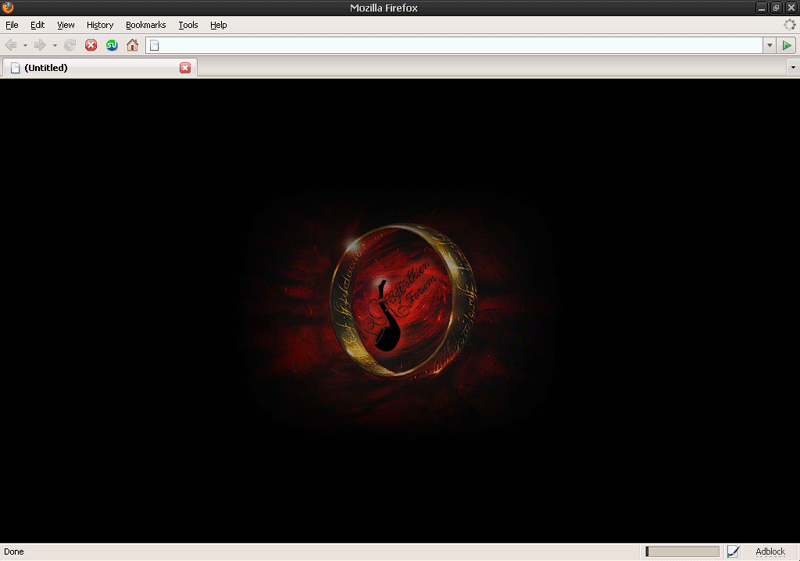Click the Firefox logo in title bar
The height and width of the screenshot is (561, 800).
pyautogui.click(x=8, y=7)
